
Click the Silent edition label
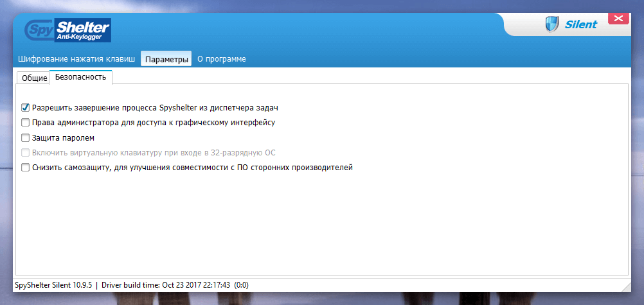[581, 24]
